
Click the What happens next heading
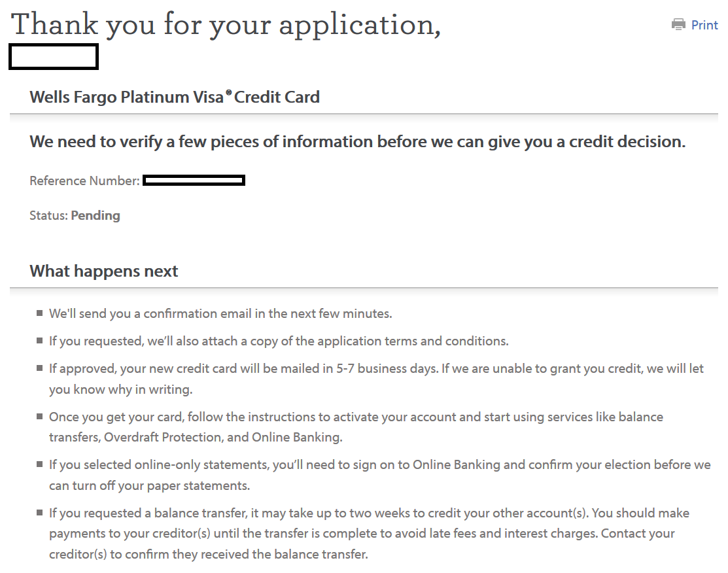pos(103,271)
